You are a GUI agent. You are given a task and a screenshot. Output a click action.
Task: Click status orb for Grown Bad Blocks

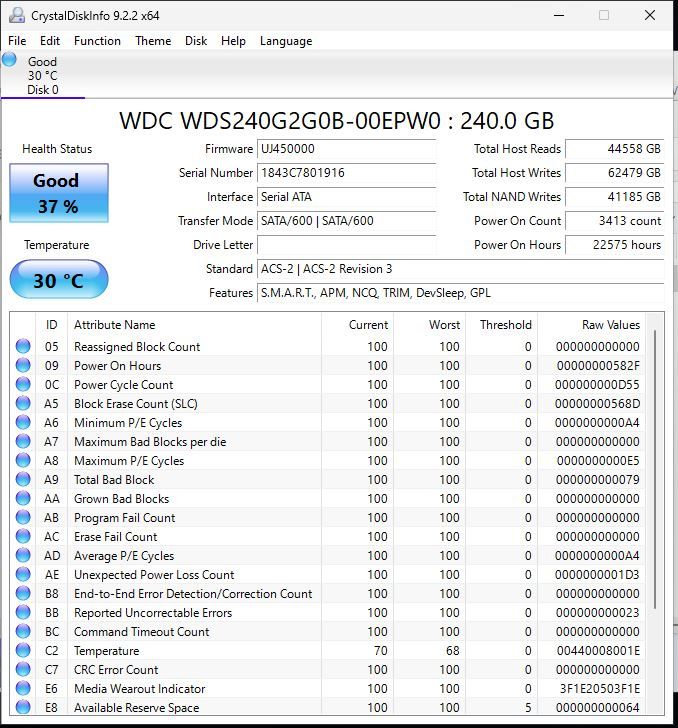[23, 499]
